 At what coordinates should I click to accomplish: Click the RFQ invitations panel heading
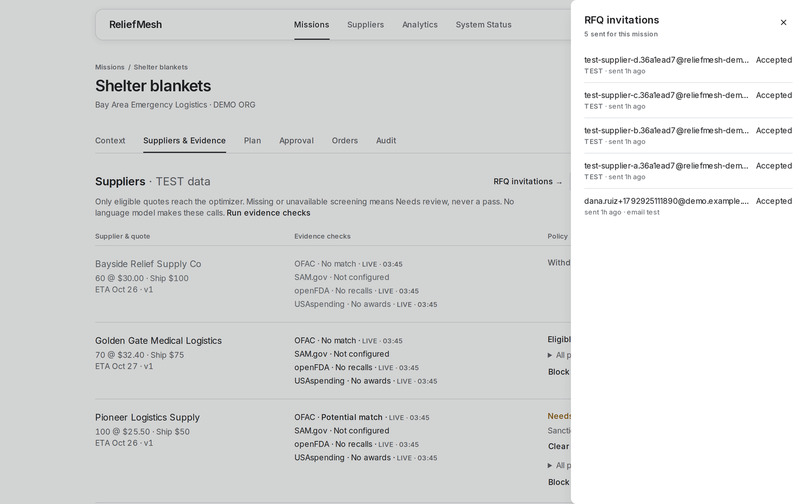tap(621, 20)
